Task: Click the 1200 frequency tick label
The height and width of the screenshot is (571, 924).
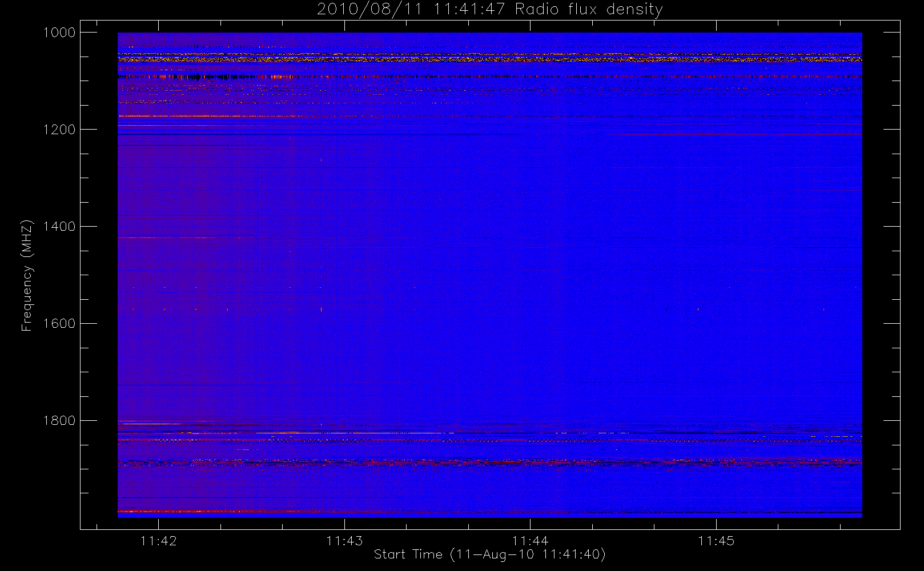Action: pyautogui.click(x=59, y=130)
